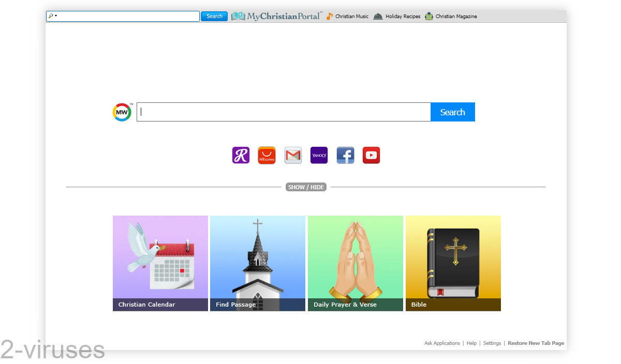The height and width of the screenshot is (364, 621).
Task: Open the AliExpress shortcut icon
Action: 267,155
